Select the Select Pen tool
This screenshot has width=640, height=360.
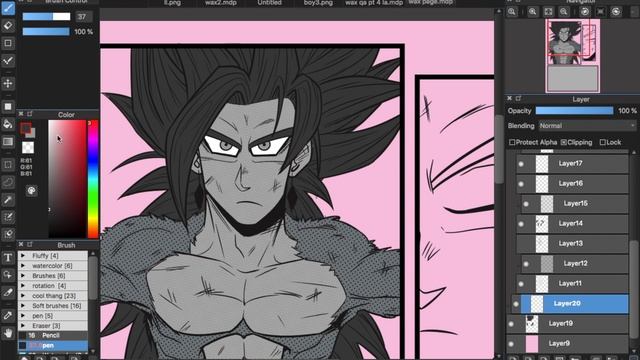(x=8, y=217)
